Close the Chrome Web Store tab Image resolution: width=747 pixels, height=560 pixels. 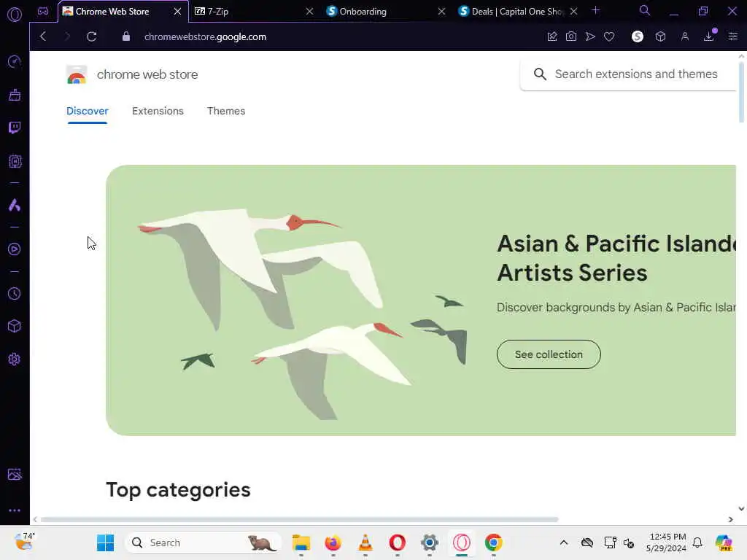(177, 12)
